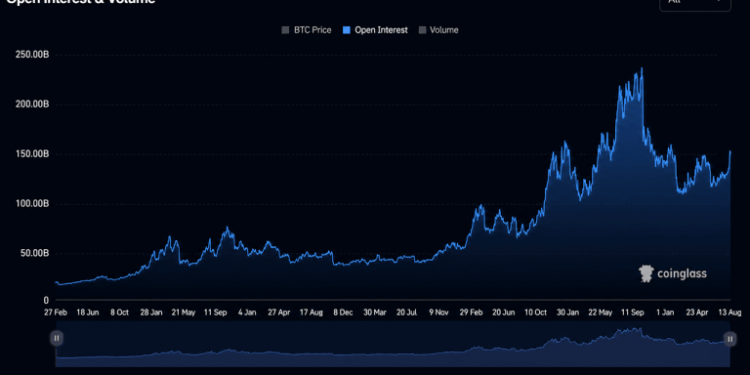The image size is (750, 375).
Task: Click the 28 Jan date label
Action: [151, 312]
